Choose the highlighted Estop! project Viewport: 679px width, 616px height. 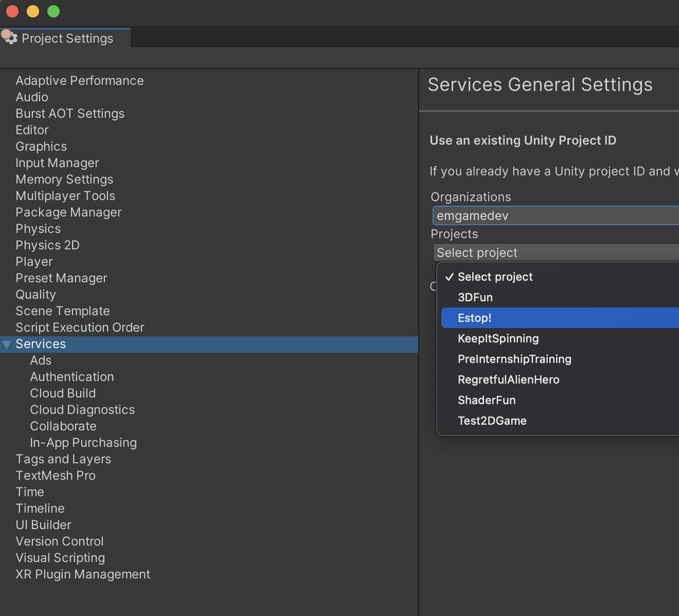tap(560, 318)
